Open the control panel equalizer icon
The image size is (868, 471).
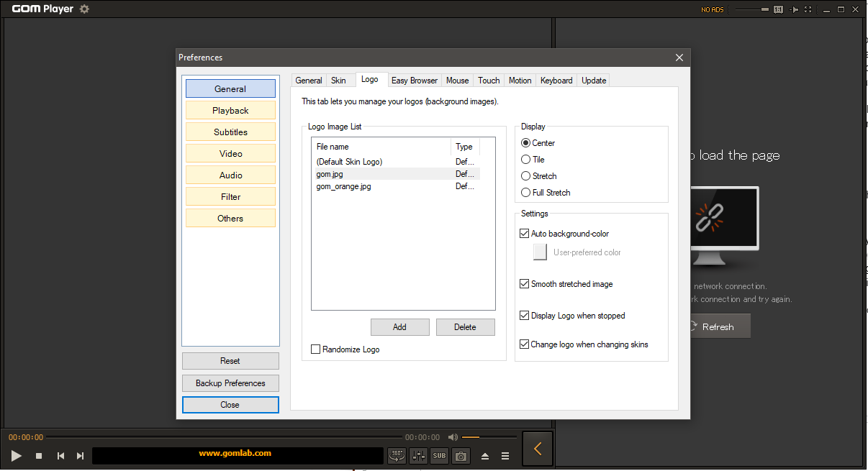(x=418, y=455)
